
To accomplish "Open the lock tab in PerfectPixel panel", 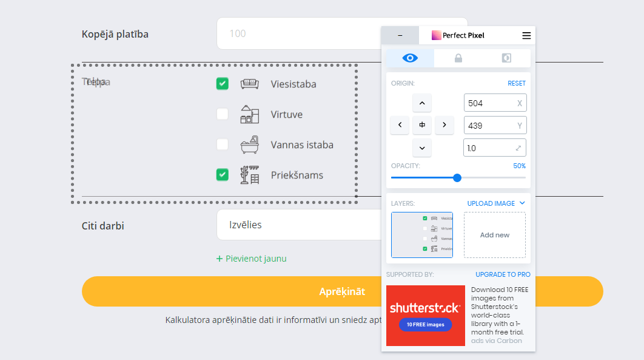I will tap(458, 58).
